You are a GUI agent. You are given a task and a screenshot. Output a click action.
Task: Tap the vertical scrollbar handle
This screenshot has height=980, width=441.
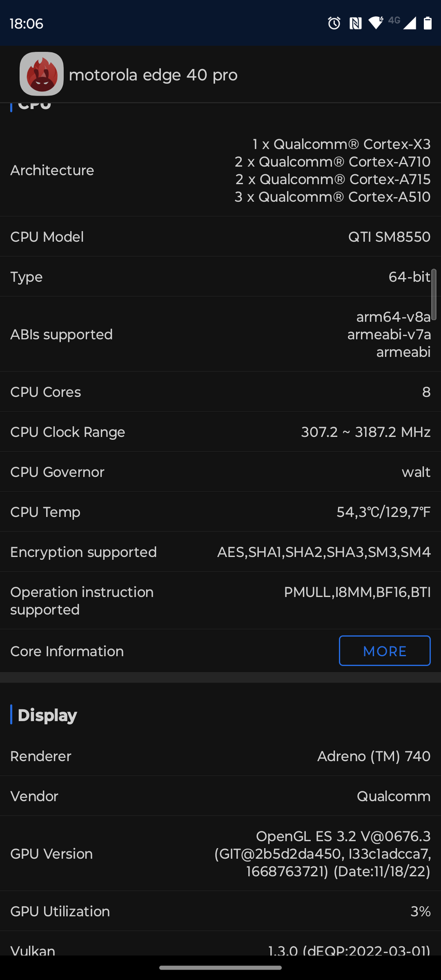coord(433,294)
